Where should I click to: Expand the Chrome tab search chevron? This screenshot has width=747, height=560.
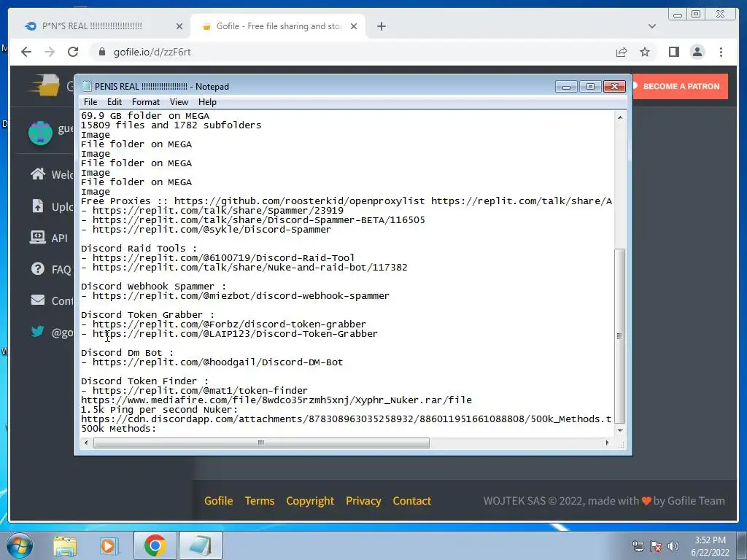[652, 26]
